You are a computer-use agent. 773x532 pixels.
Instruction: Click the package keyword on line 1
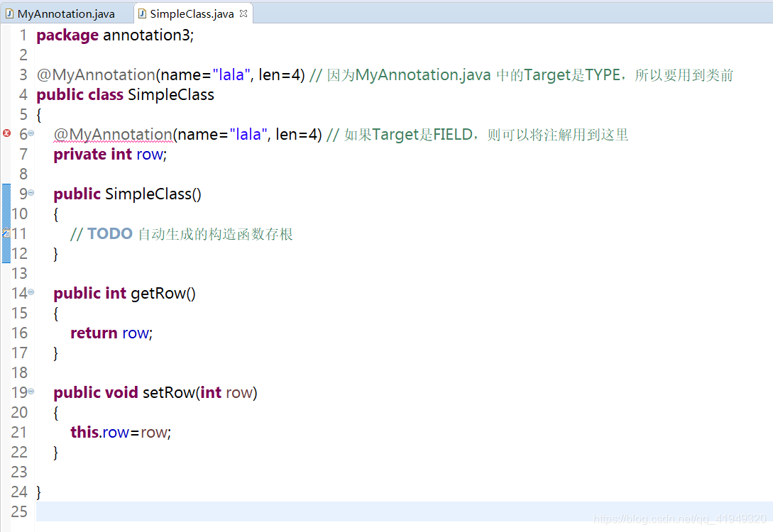(x=67, y=35)
